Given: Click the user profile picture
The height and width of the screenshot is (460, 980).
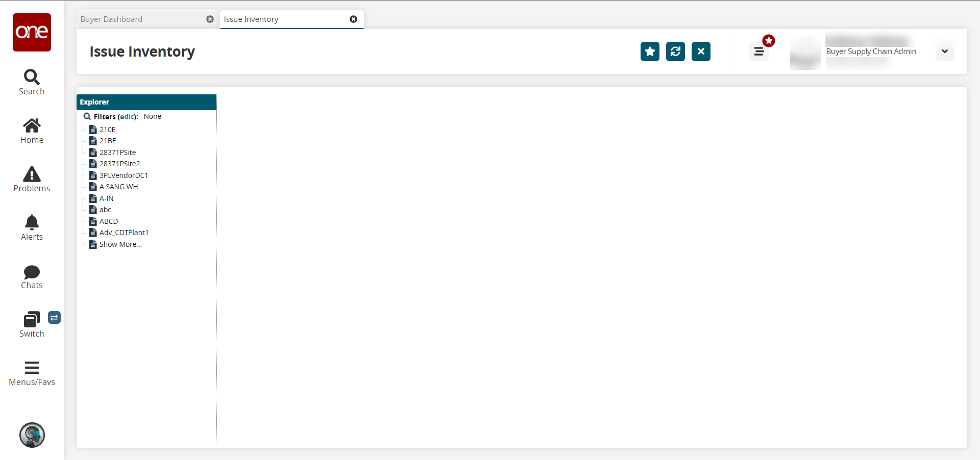Looking at the screenshot, I should coord(805,52).
